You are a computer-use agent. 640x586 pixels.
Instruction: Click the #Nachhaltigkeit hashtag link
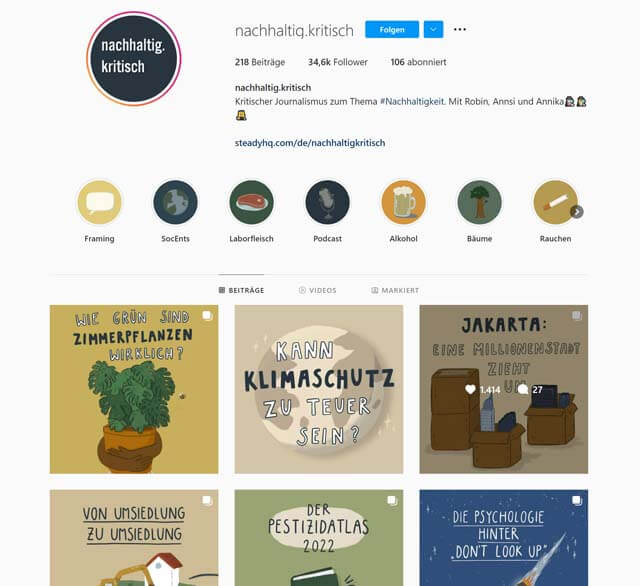coord(412,101)
